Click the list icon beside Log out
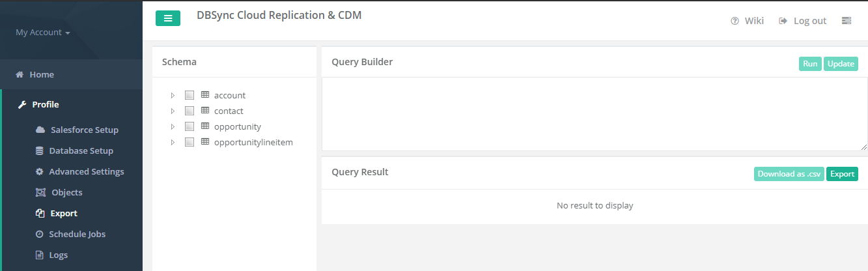 [x=847, y=21]
